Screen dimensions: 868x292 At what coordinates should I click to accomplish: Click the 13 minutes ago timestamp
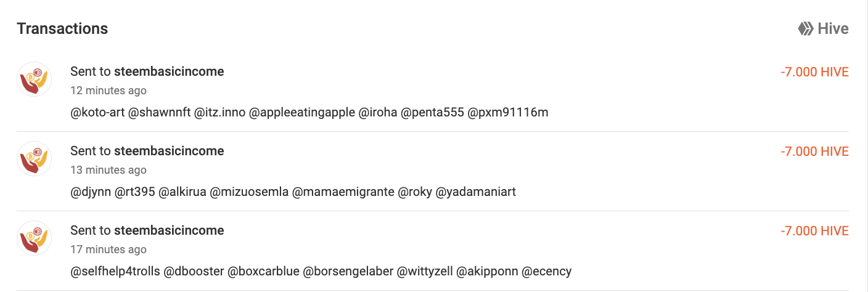[108, 170]
